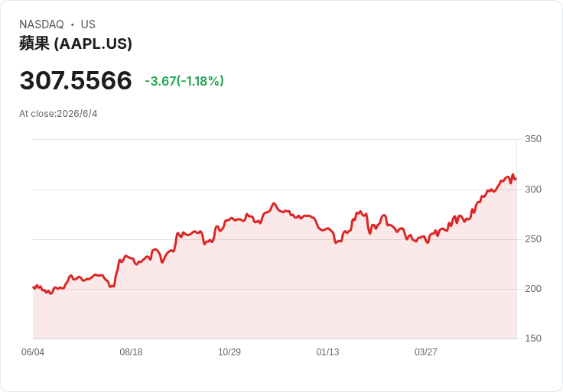563x392 pixels.
Task: Select the 350 y-axis label
Action: (x=533, y=139)
